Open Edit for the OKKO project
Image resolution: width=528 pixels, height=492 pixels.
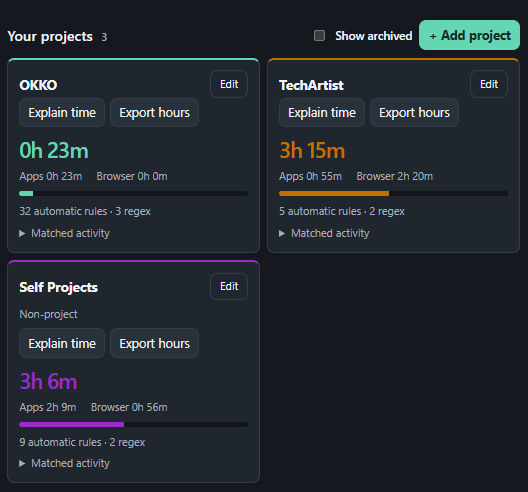229,84
